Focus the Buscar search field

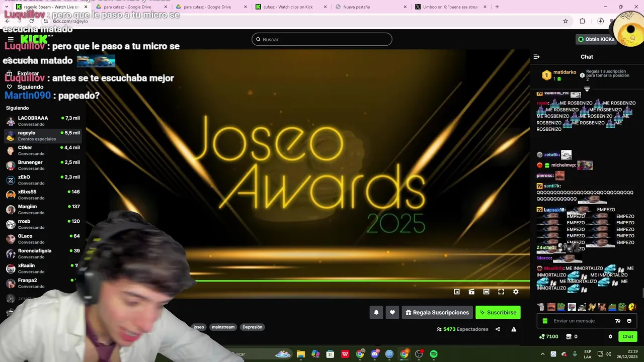(x=322, y=39)
